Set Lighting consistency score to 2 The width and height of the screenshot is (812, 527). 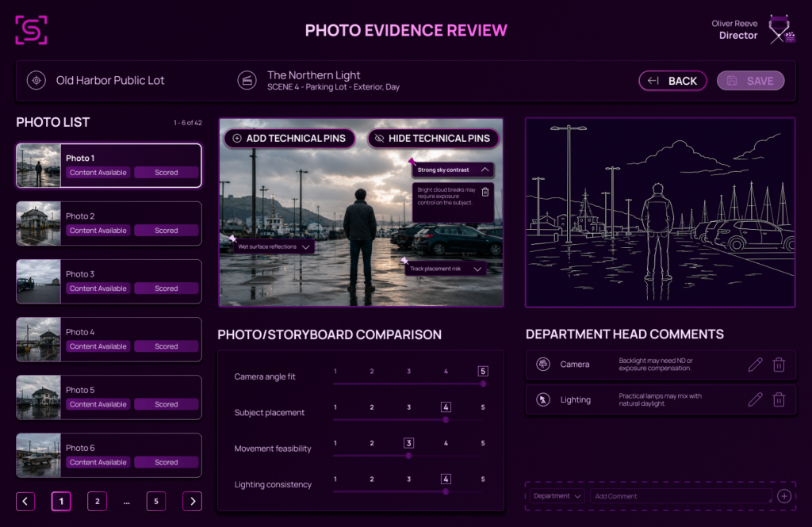[372, 479]
